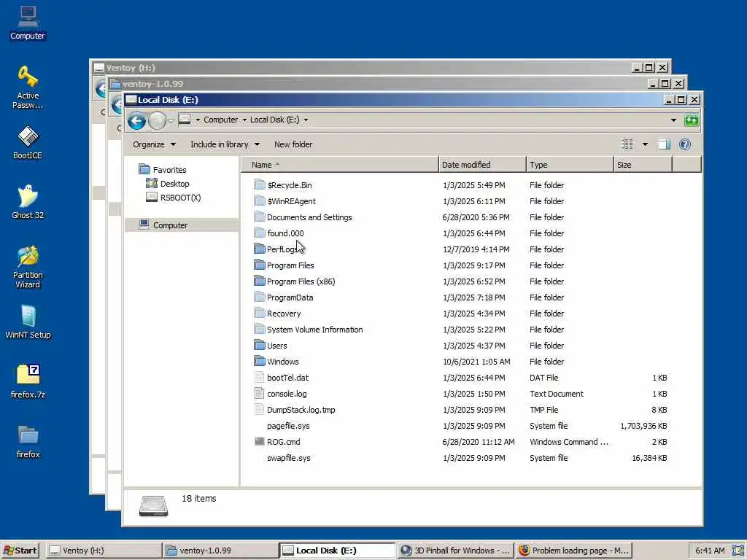Click the drive icon in details pane
The height and width of the screenshot is (560, 747).
153,506
